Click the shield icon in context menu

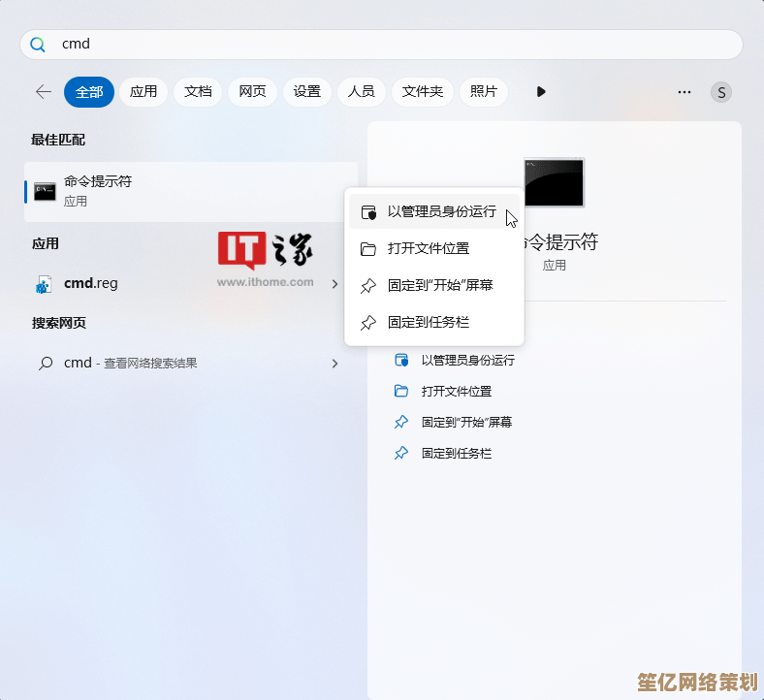coord(367,212)
